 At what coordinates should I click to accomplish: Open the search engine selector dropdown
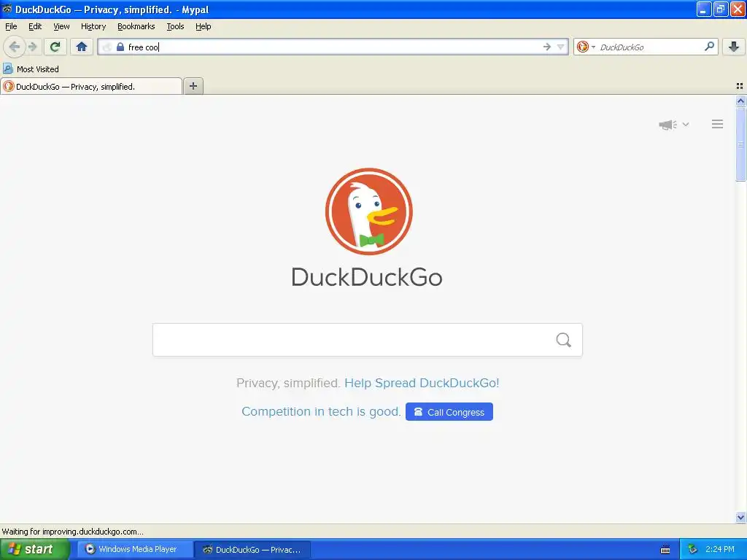point(587,47)
